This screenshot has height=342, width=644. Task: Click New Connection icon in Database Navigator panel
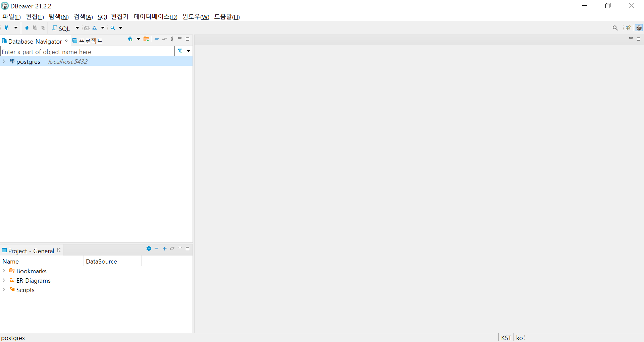[130, 39]
